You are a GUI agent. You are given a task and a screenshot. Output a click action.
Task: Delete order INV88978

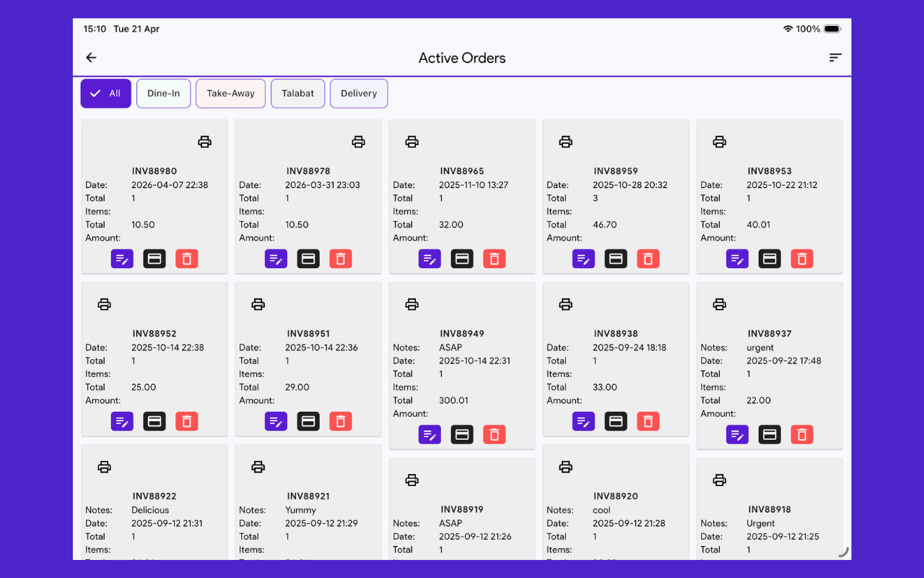click(x=341, y=259)
